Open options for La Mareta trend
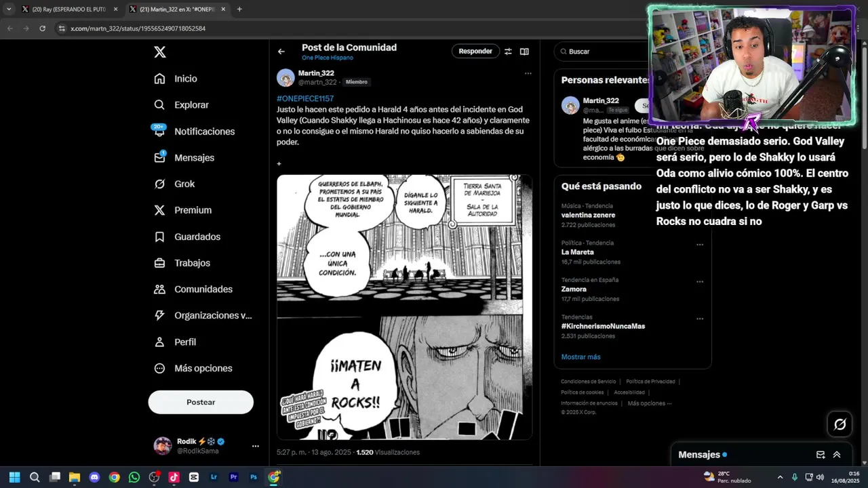The height and width of the screenshot is (488, 868). coord(700,245)
